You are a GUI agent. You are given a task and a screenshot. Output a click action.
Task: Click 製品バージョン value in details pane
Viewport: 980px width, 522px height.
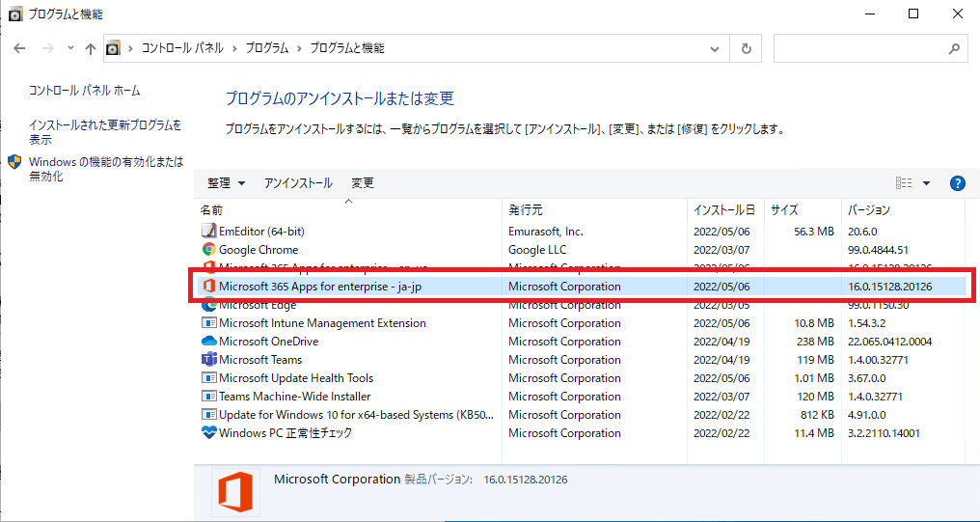pyautogui.click(x=525, y=480)
